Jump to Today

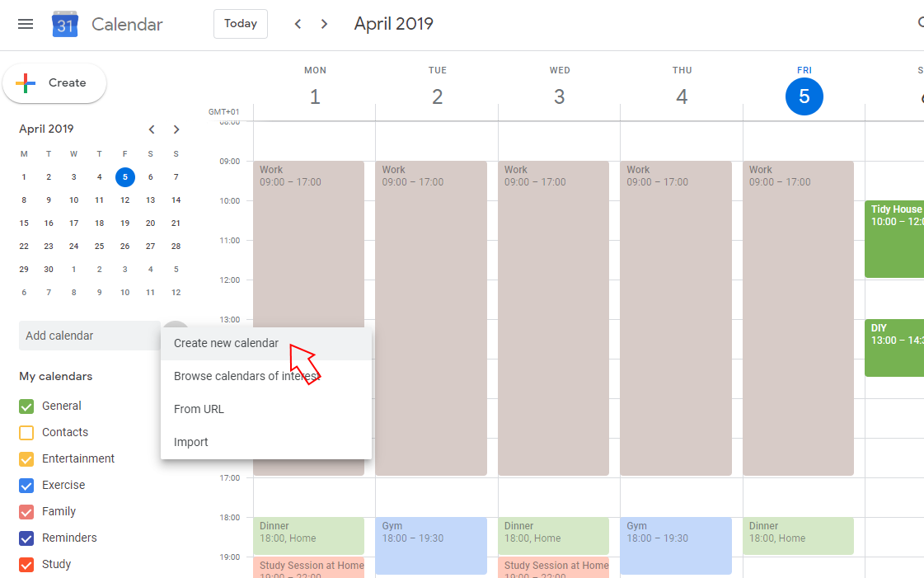241,24
